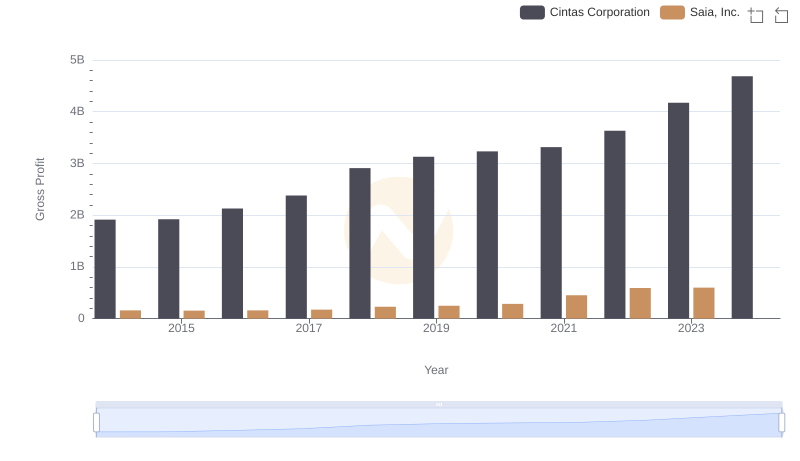Click the Saia bar for 2015
Viewport: 800px width, 461px height.
(x=194, y=315)
